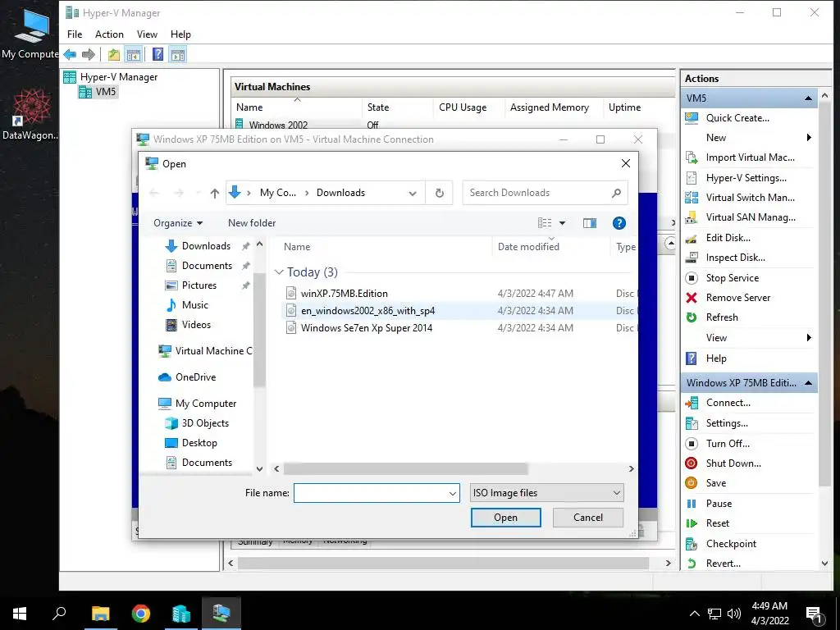Click horizontal scrollbar in file list
Image resolution: width=840 pixels, height=630 pixels.
[x=405, y=468]
